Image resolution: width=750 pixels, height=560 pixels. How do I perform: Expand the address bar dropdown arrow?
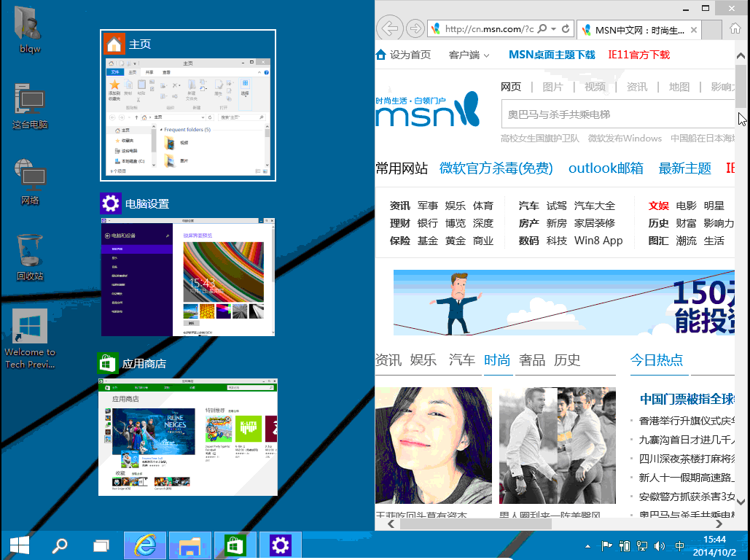(x=553, y=28)
